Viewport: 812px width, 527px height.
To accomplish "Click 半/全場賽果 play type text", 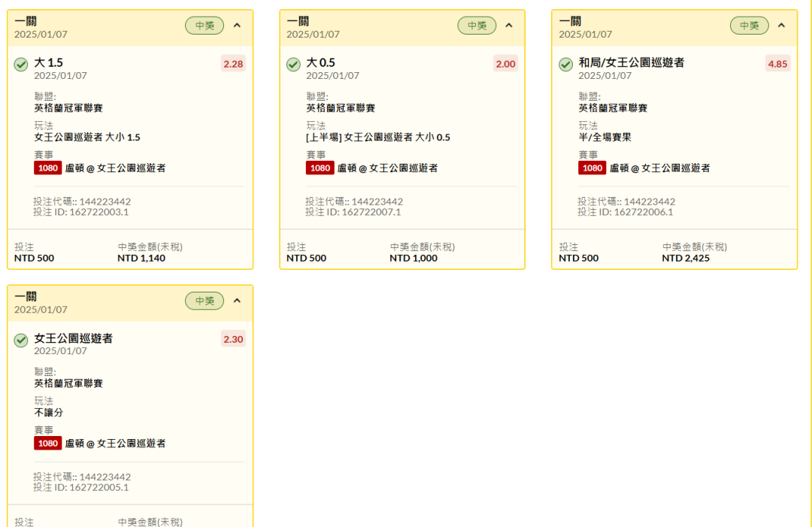I will (x=604, y=137).
